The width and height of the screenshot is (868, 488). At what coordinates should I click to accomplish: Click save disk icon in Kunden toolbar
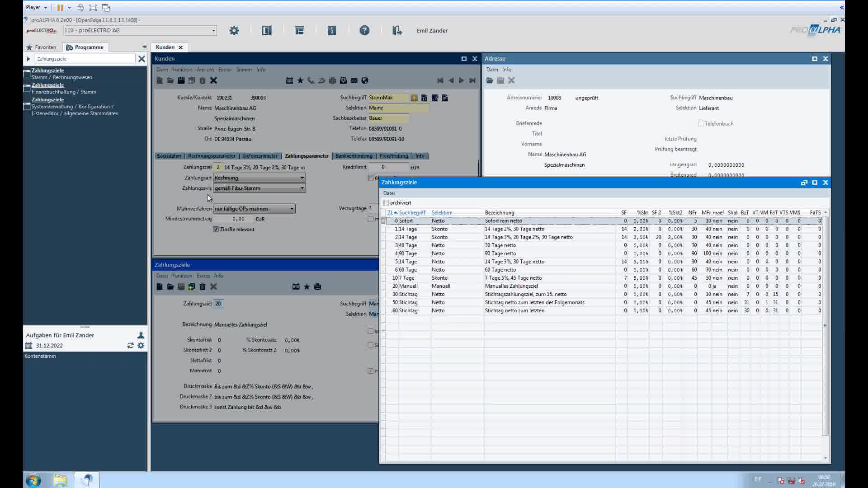pos(181,80)
